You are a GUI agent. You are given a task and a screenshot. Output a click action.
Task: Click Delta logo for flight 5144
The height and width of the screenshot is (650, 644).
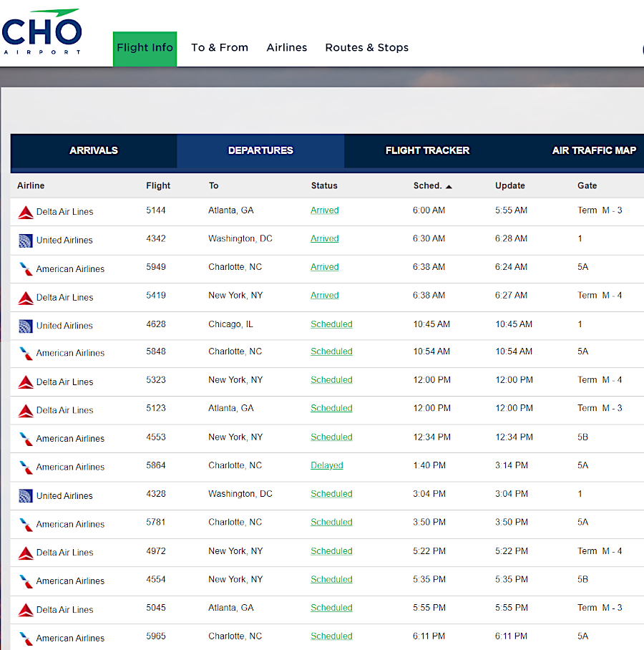tap(26, 212)
